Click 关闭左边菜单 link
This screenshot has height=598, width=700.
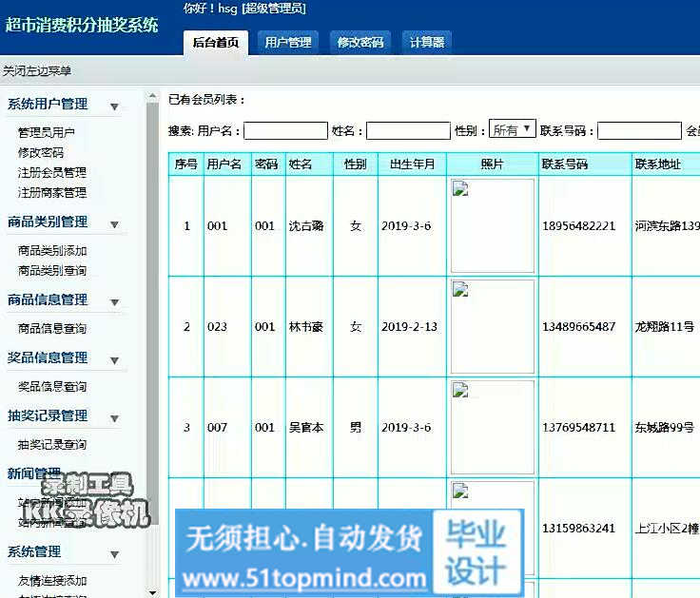37,70
